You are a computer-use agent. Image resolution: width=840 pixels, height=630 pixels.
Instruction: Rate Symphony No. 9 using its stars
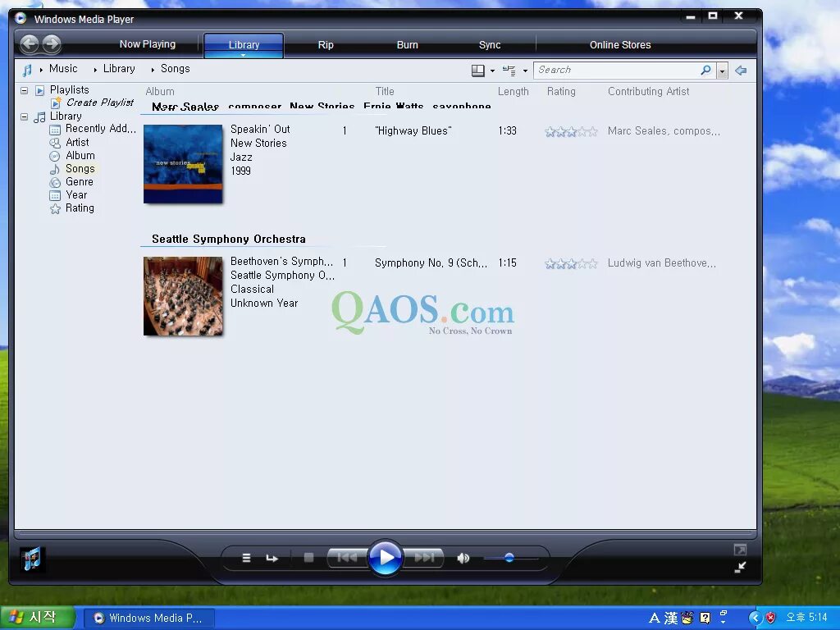click(x=571, y=263)
